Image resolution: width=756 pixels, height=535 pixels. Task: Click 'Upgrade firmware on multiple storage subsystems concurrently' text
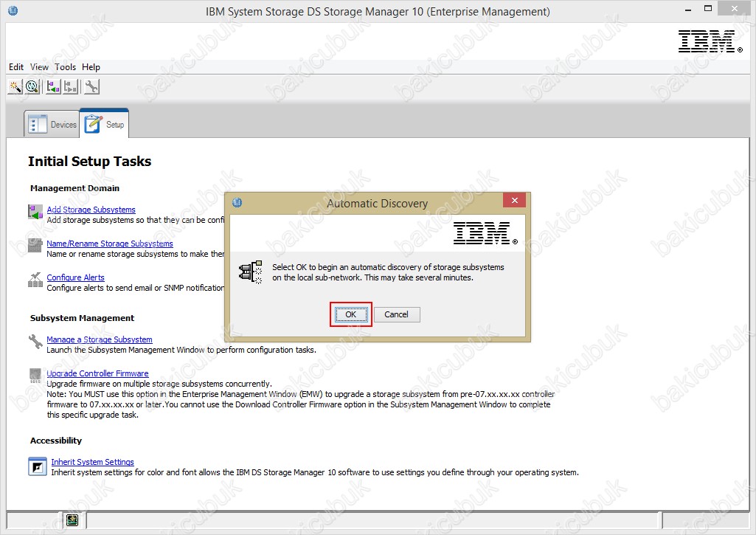159,384
